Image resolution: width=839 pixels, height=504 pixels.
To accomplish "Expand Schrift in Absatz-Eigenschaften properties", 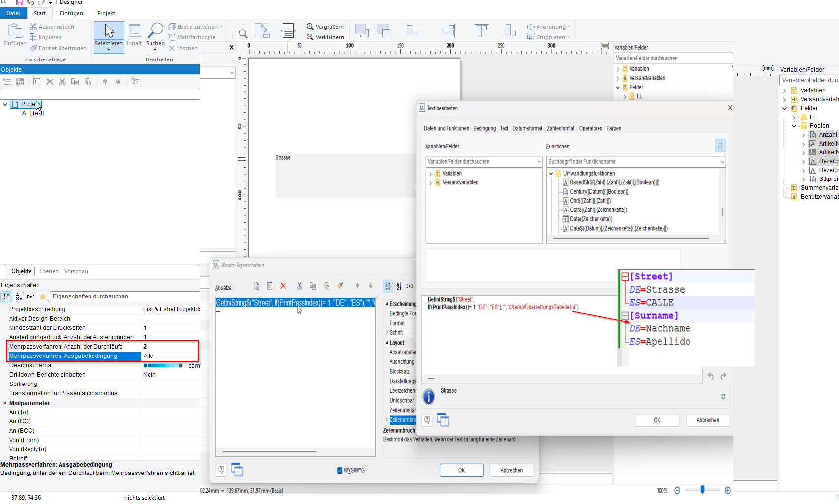I will point(386,333).
